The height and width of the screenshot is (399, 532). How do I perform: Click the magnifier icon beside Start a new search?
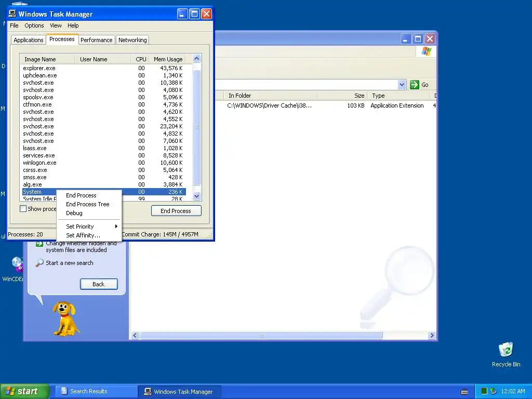tap(39, 262)
